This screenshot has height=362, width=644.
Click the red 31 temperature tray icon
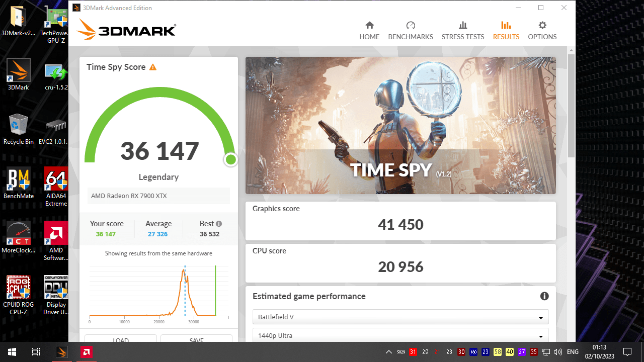[x=413, y=352]
